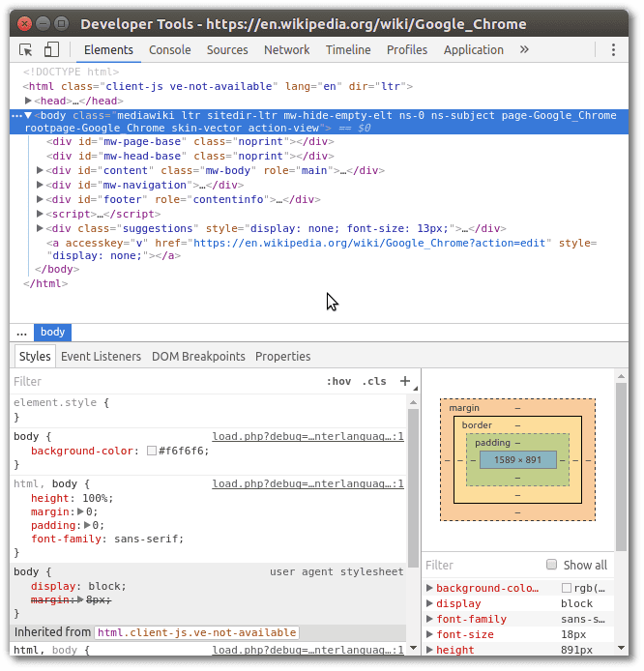
Task: Expand the mw-navigation div node
Action: pos(40,185)
